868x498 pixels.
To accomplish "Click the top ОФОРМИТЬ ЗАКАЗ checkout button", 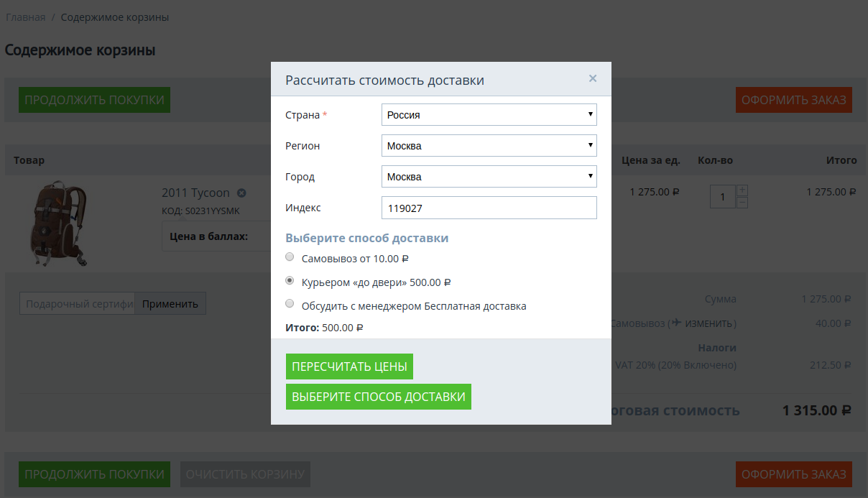I will click(x=793, y=100).
